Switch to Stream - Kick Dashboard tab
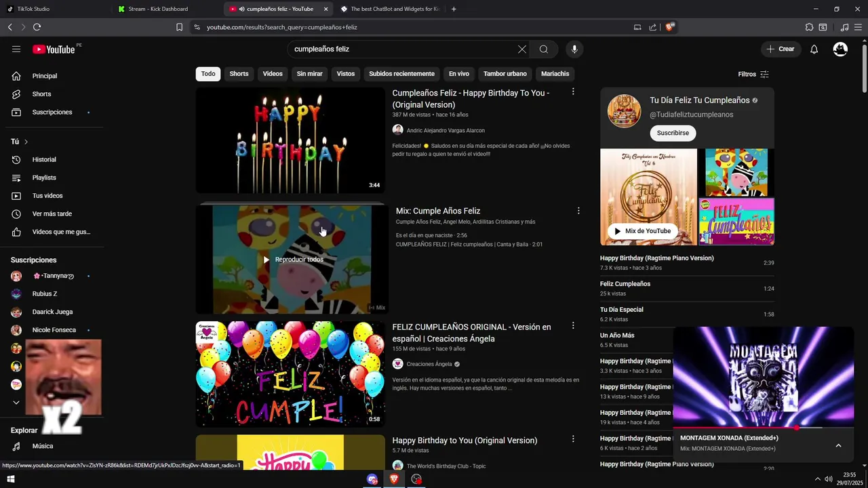 (x=158, y=9)
